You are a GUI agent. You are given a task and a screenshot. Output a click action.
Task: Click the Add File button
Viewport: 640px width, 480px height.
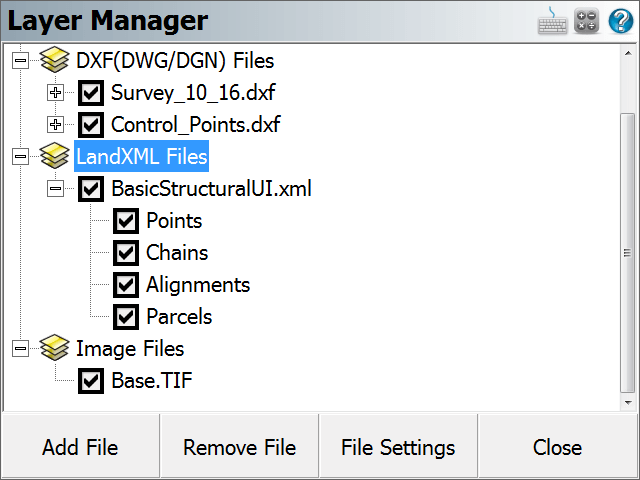click(80, 447)
